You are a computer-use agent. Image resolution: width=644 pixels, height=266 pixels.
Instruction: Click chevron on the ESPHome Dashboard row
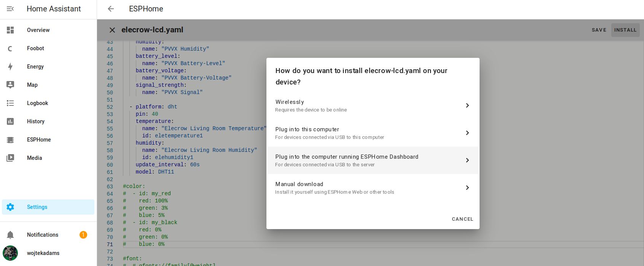pos(467,160)
